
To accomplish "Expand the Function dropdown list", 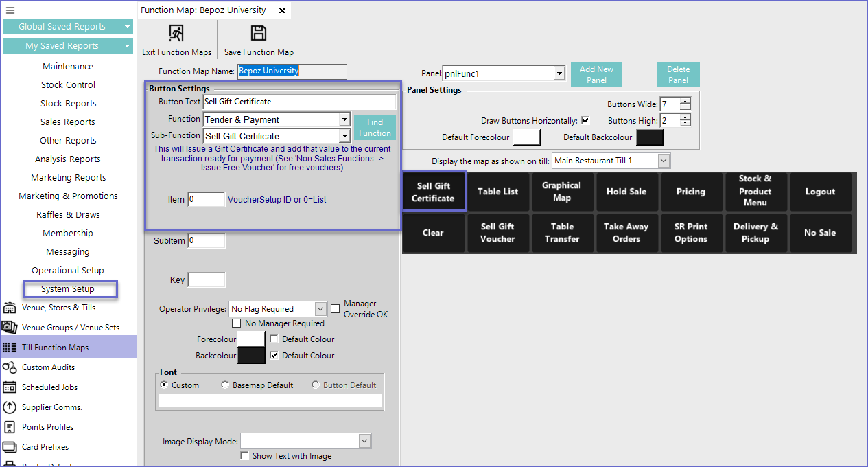I will pos(344,119).
